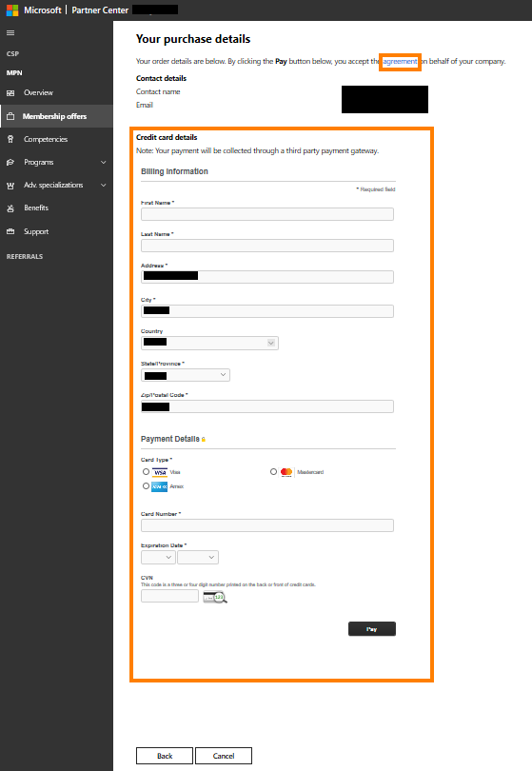Expand the Programs menu

(103, 162)
